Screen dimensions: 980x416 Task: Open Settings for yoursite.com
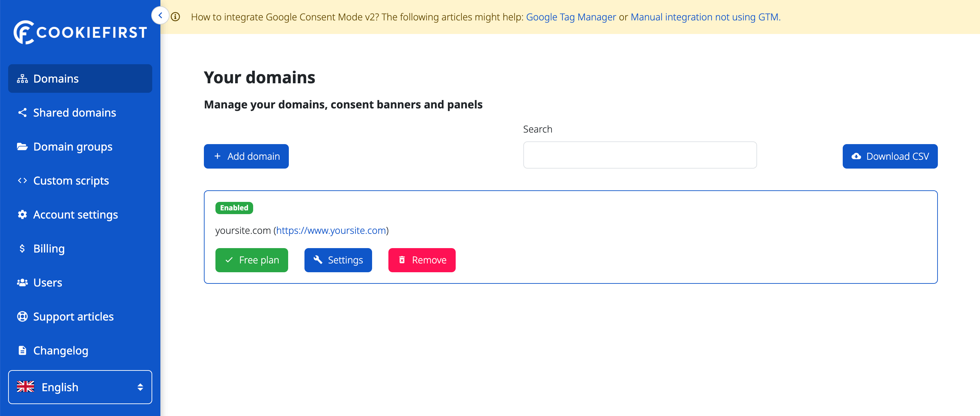click(x=338, y=260)
